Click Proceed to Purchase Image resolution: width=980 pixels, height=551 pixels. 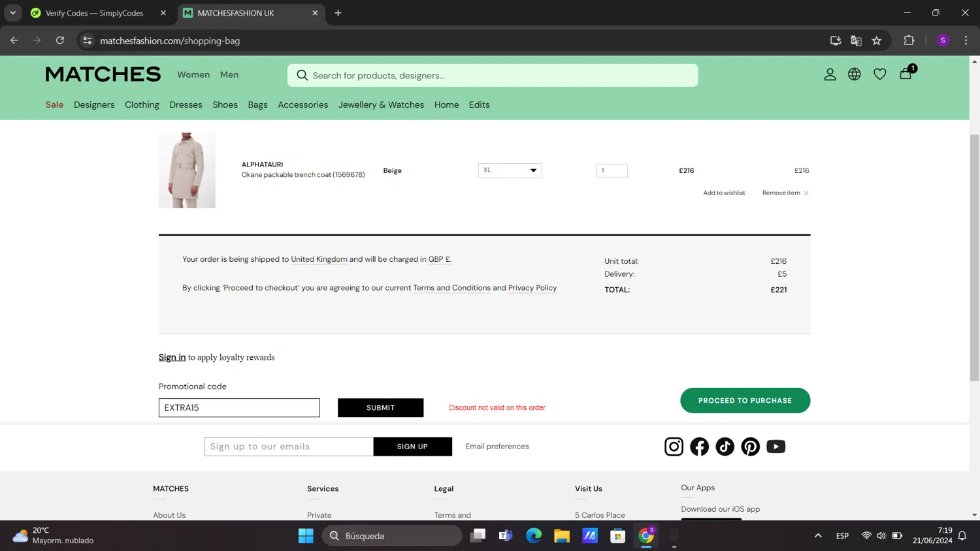point(745,401)
